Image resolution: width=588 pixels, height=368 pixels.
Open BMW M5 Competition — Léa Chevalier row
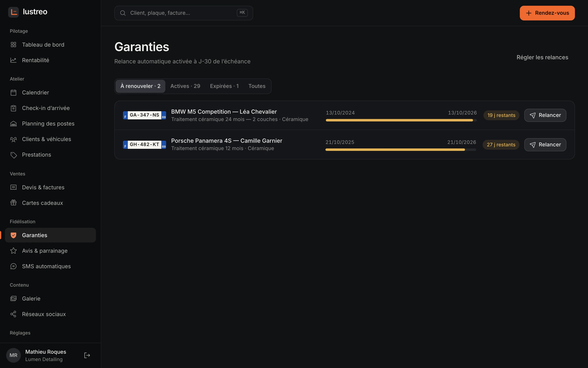pyautogui.click(x=345, y=115)
